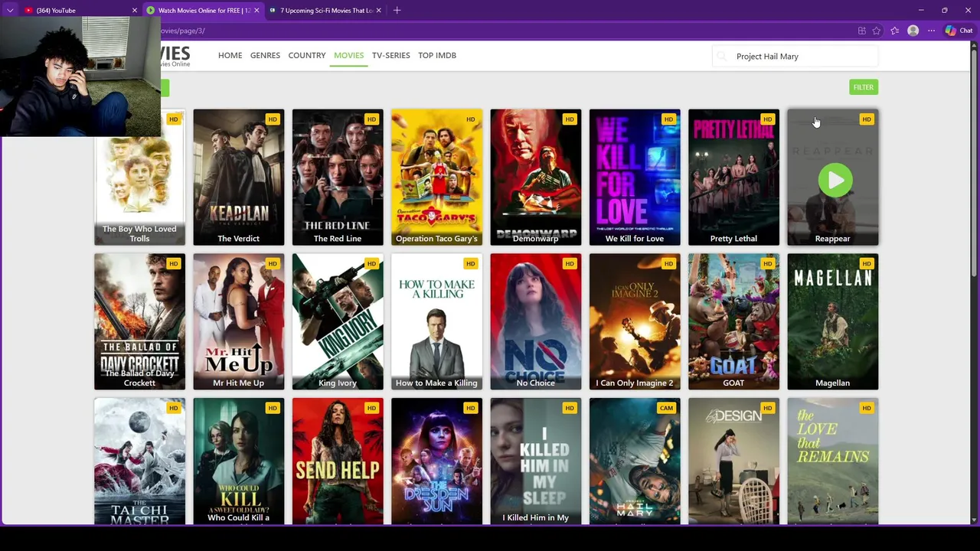980x551 pixels.
Task: Open the Project Hail Mary CAM poster
Action: tap(635, 461)
